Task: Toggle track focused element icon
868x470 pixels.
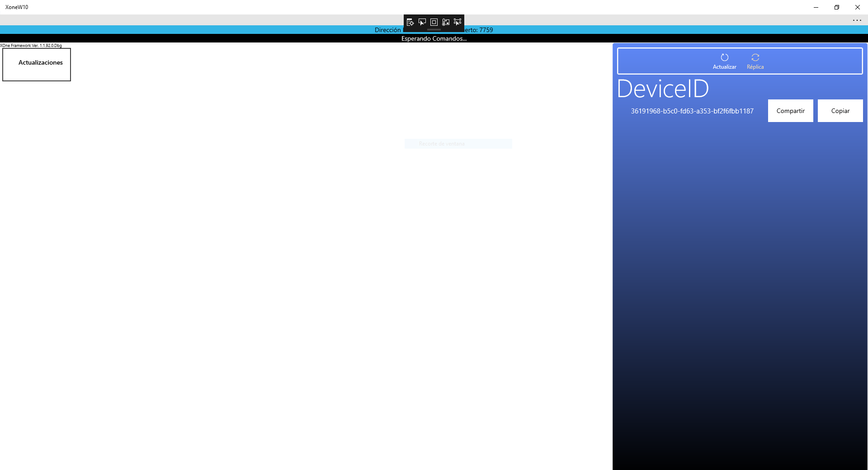Action: [x=458, y=22]
